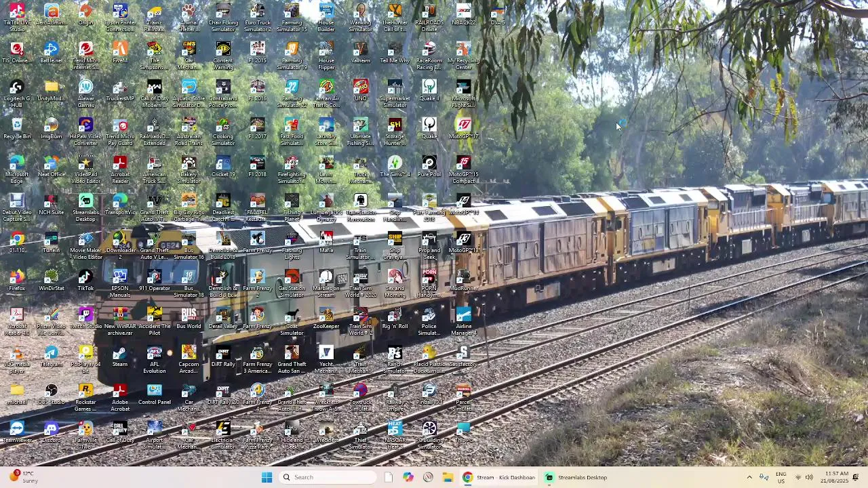
Task: Select the Recycle Bin icon
Action: pyautogui.click(x=17, y=129)
